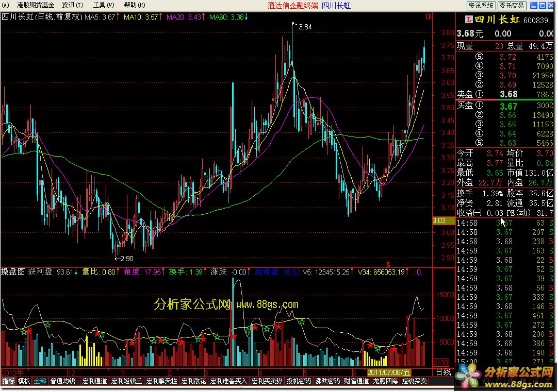This screenshot has width=558, height=392.
Task: Click the small red panel-layout icon above the price axis
Action: (429, 16)
